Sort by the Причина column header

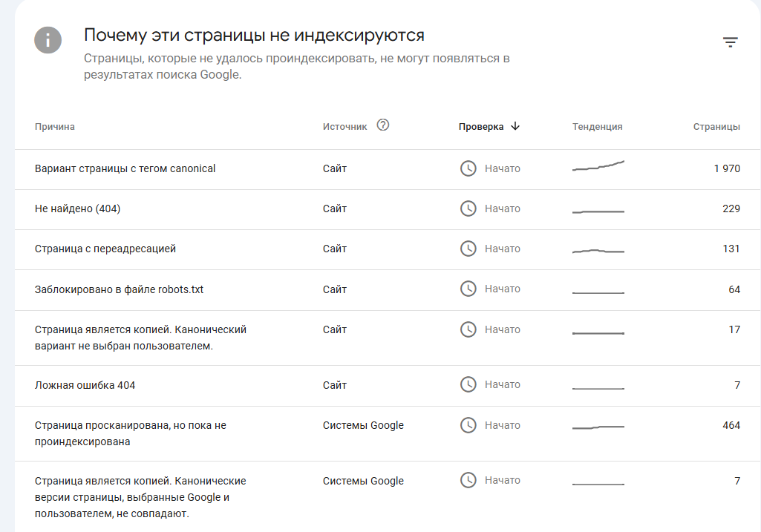click(54, 127)
